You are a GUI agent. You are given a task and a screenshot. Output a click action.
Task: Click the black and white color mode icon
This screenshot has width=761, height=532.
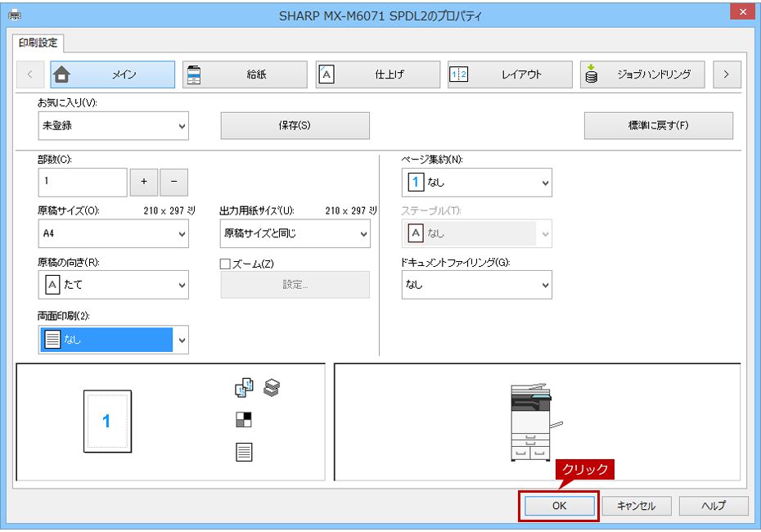click(244, 419)
